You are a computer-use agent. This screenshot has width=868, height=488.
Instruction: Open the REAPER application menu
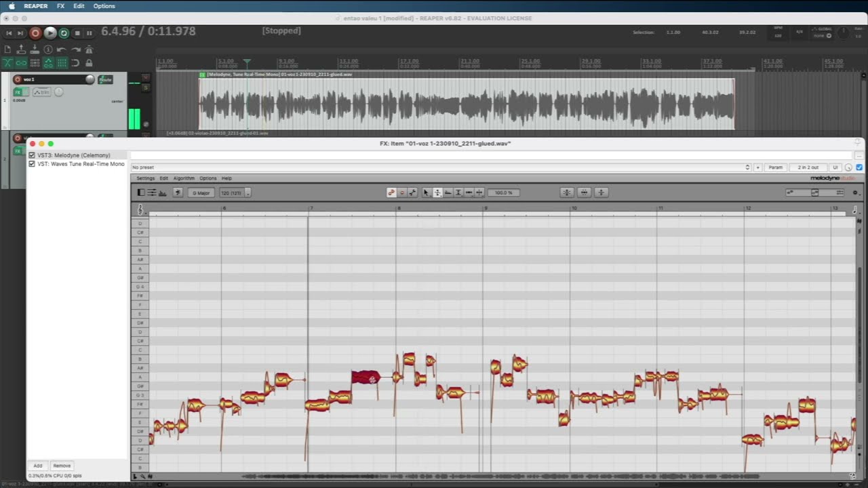point(36,5)
